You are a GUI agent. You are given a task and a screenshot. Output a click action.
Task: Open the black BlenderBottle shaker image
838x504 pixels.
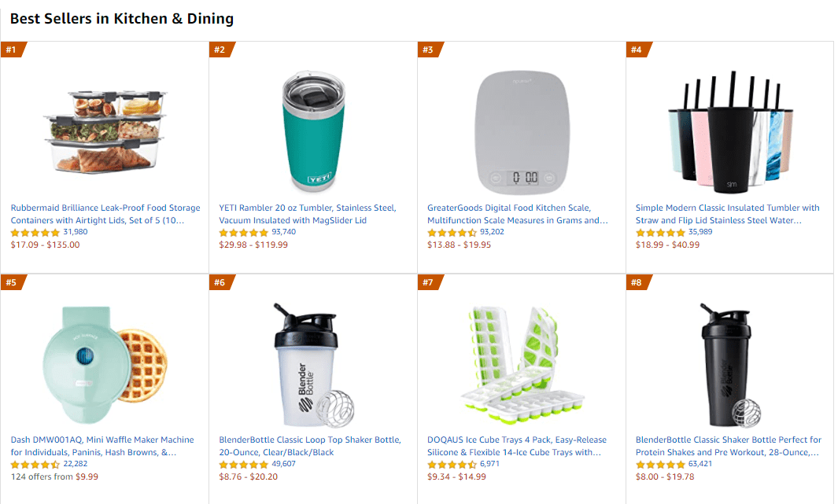click(729, 363)
